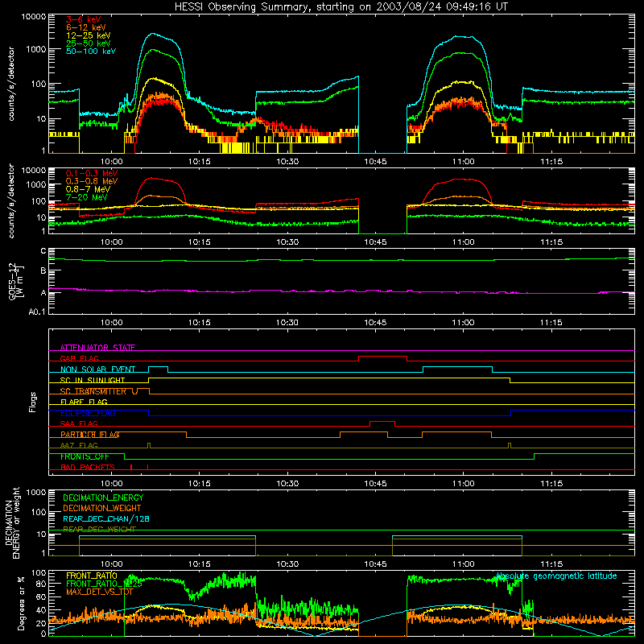Image resolution: width=644 pixels, height=644 pixels.
Task: Click the MAX_DET_VS_TOT legend label
Action: point(100,592)
